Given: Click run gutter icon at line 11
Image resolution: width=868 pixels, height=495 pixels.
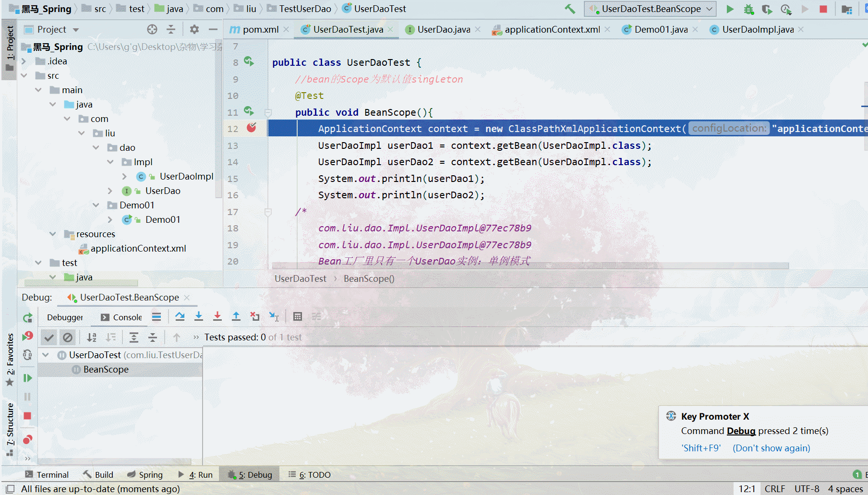Looking at the screenshot, I should pos(249,111).
